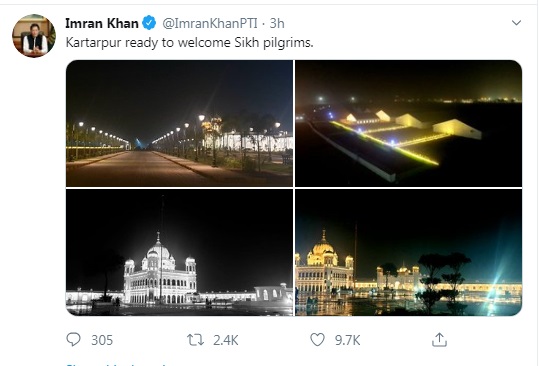Open the partially visible blue thread link
The width and height of the screenshot is (539, 366).
[117, 364]
